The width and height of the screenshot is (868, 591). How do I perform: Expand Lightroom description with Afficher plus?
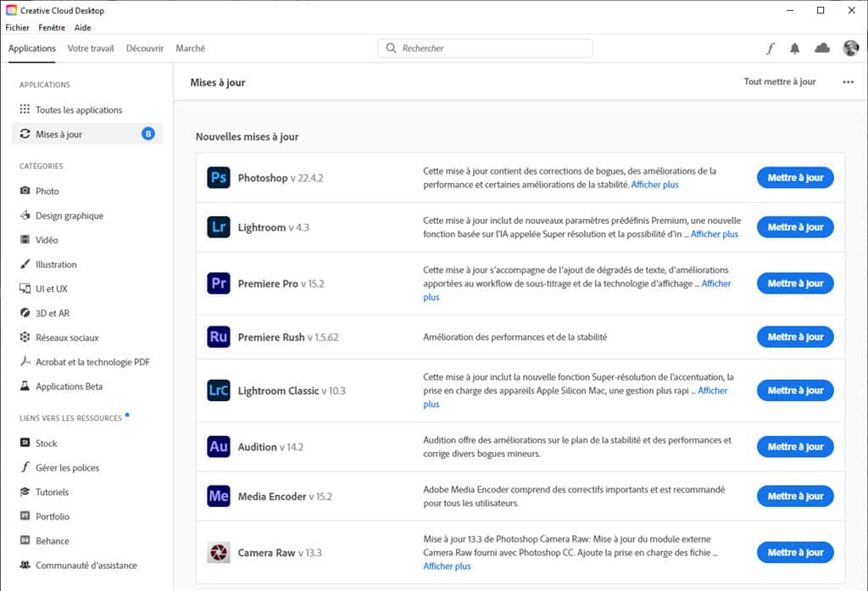coord(714,234)
